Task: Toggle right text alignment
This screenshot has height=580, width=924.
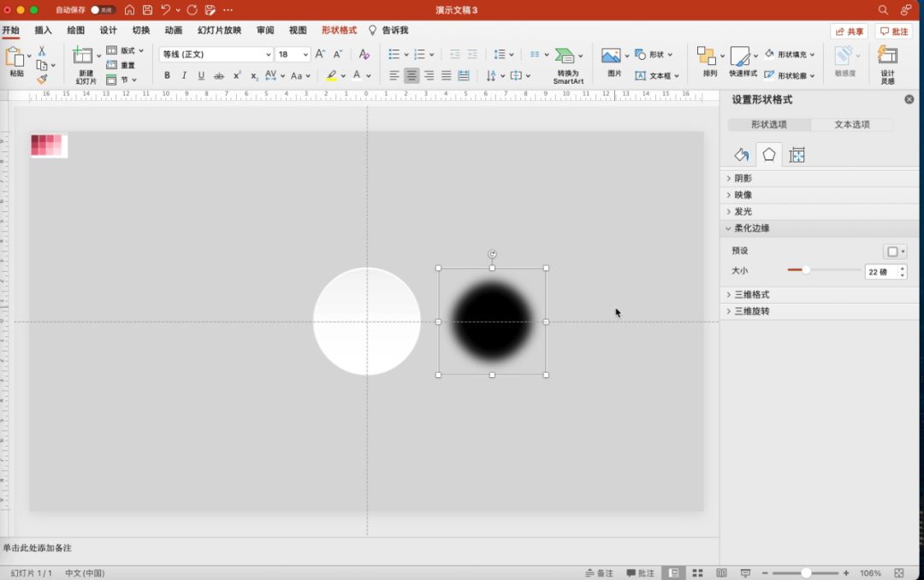Action: [429, 75]
